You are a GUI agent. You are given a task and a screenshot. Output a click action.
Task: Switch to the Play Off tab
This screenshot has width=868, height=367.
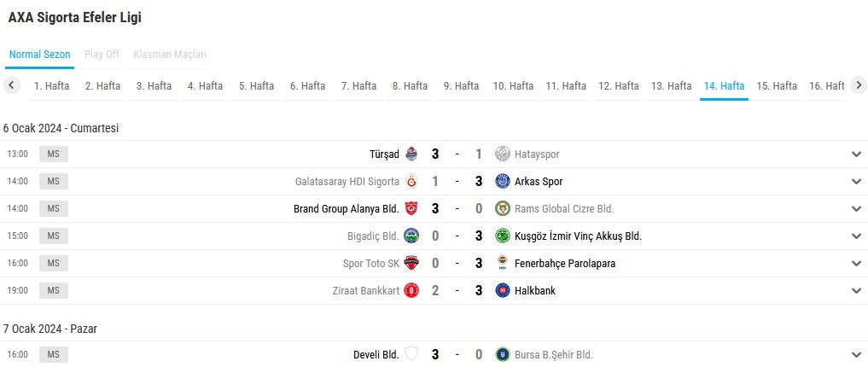point(102,55)
